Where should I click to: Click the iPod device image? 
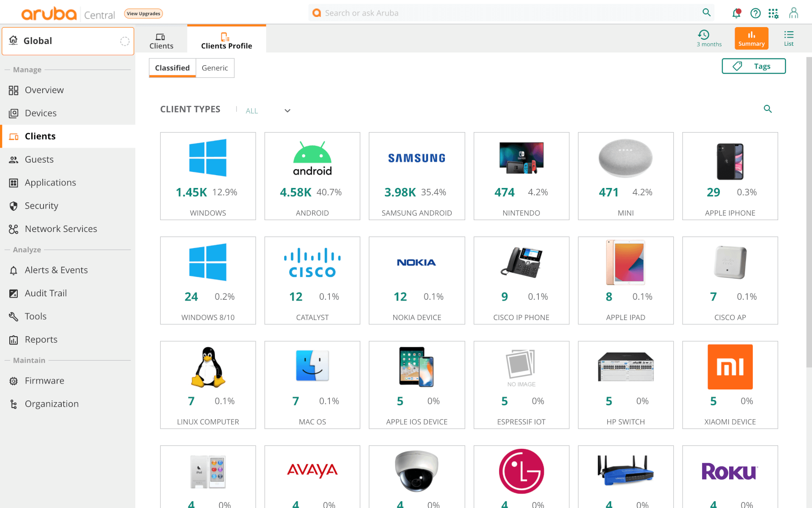[208, 472]
